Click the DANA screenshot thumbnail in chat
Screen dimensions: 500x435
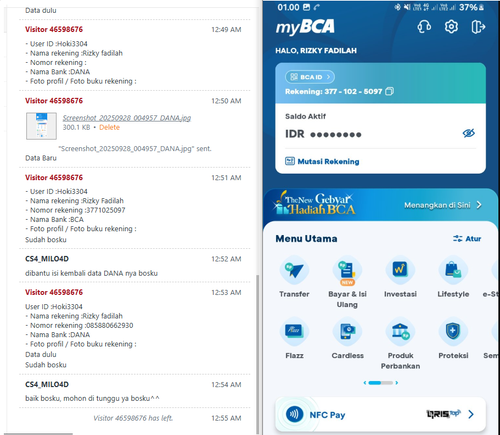pyautogui.click(x=41, y=126)
